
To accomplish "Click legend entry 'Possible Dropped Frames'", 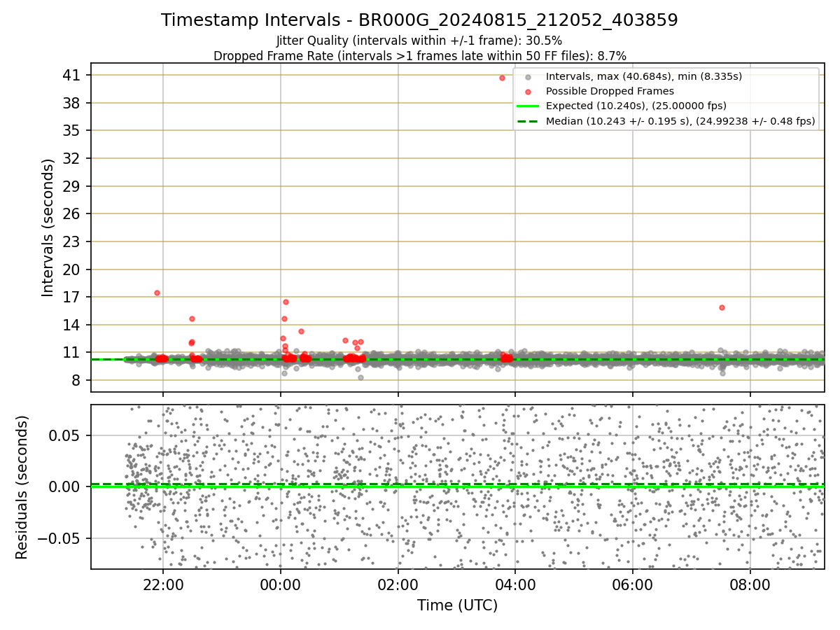I will [x=610, y=91].
